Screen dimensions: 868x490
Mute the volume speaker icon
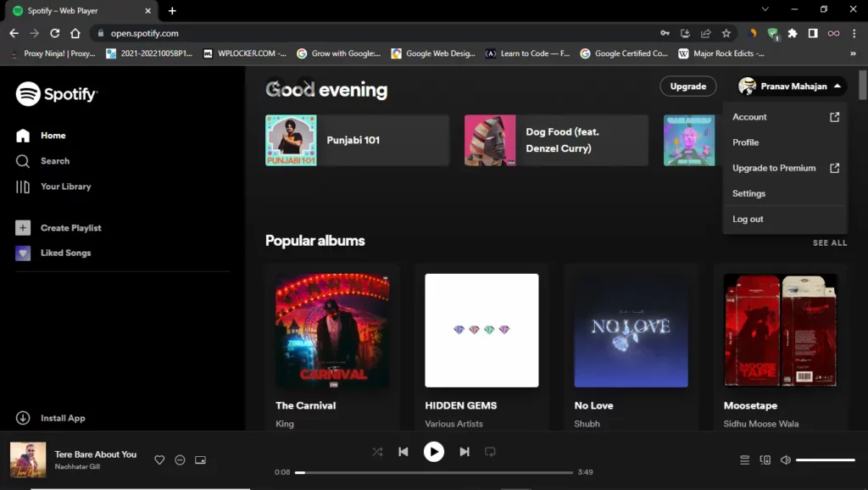point(786,460)
